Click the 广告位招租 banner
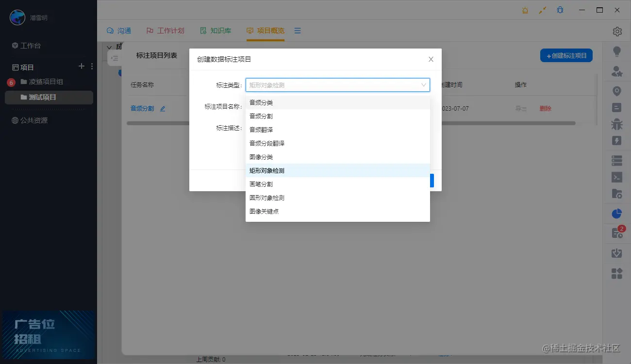The image size is (631, 364). 49,335
